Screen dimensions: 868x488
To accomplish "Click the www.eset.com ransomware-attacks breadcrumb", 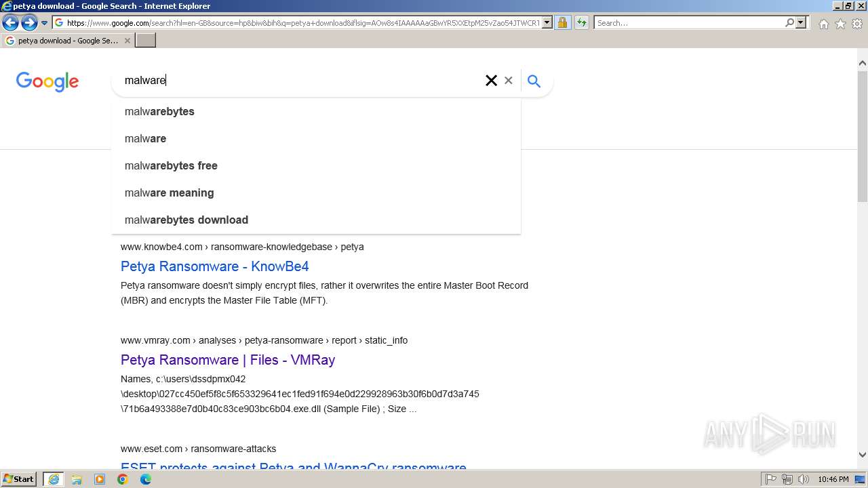I will click(x=198, y=449).
